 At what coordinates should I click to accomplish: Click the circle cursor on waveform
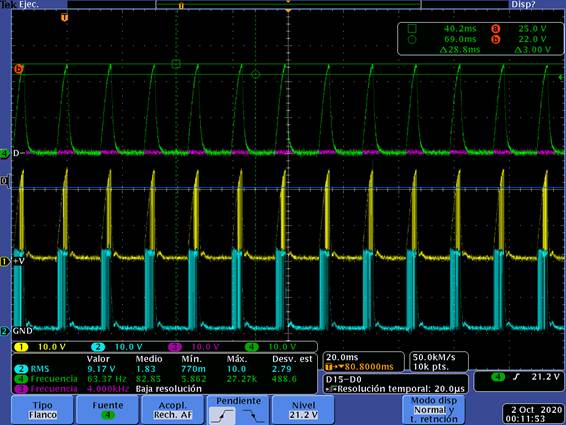256,75
